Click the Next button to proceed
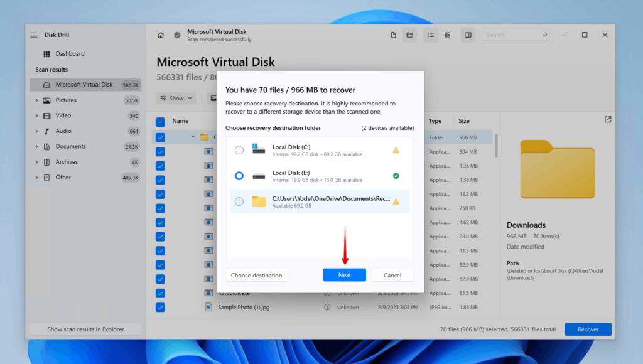This screenshot has height=364, width=643. point(344,275)
